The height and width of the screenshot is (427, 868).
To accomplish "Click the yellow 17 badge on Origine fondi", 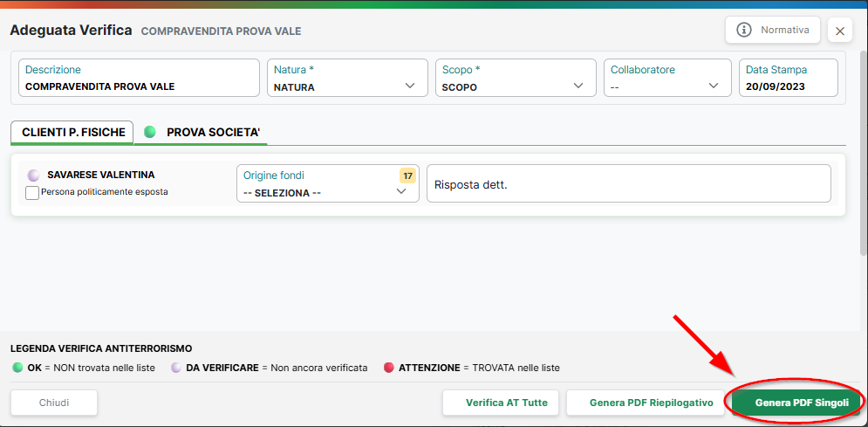I will (408, 176).
